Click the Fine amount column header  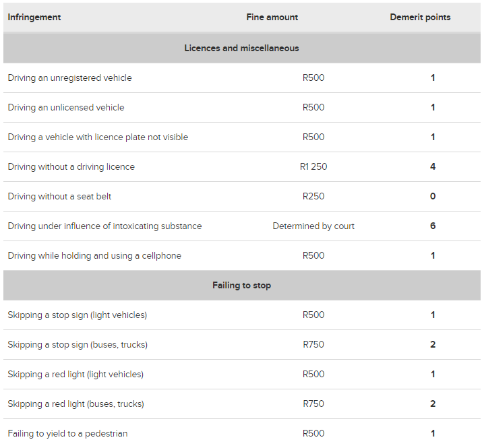coord(272,17)
